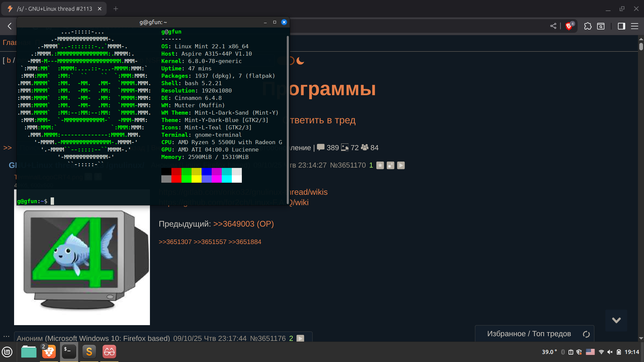Open the fish monitor thumbnail image

coord(82,265)
